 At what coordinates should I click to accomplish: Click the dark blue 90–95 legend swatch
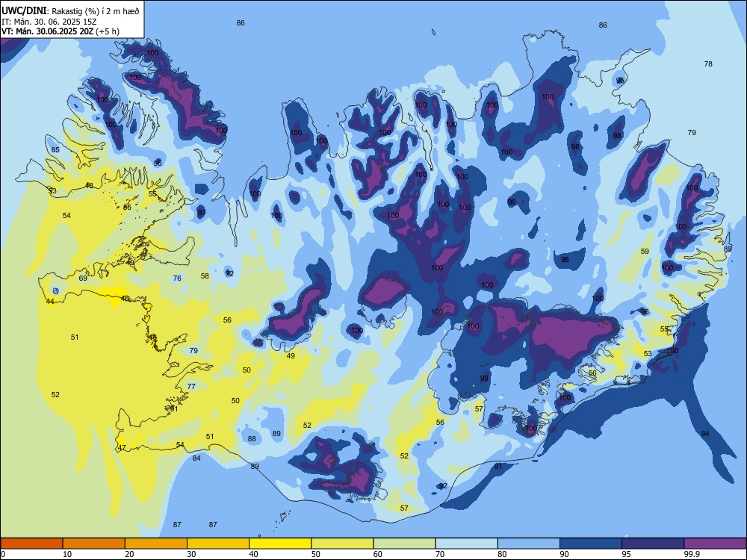591,544
